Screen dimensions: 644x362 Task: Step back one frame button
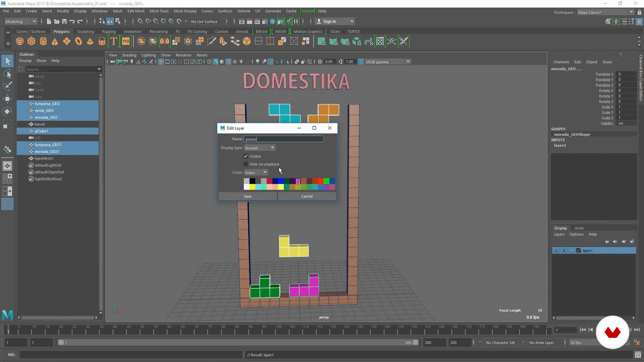click(x=591, y=330)
